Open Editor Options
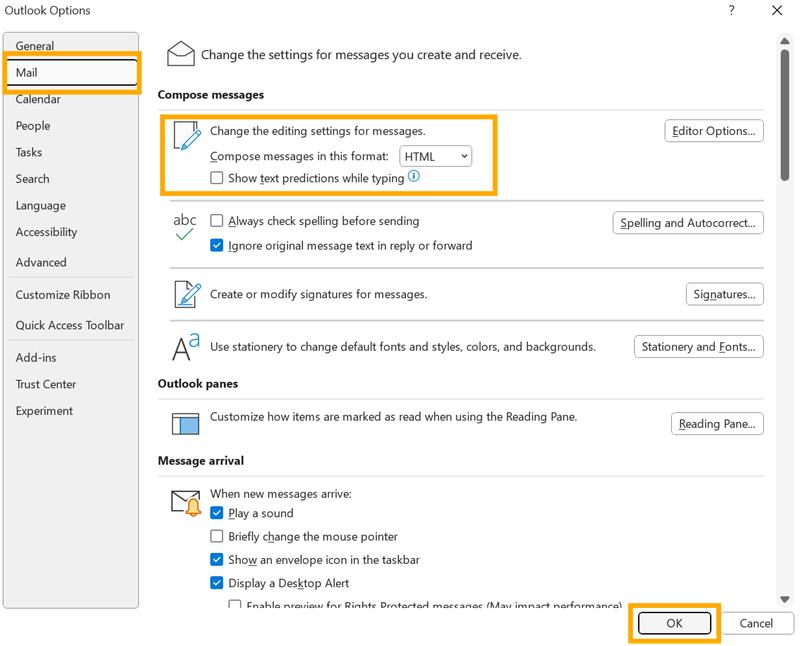The height and width of the screenshot is (646, 800). [714, 130]
